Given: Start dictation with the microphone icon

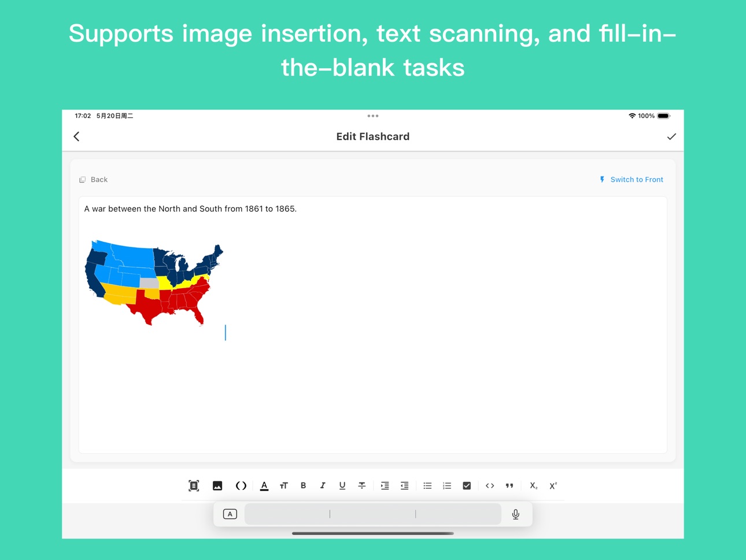Looking at the screenshot, I should coord(516,514).
